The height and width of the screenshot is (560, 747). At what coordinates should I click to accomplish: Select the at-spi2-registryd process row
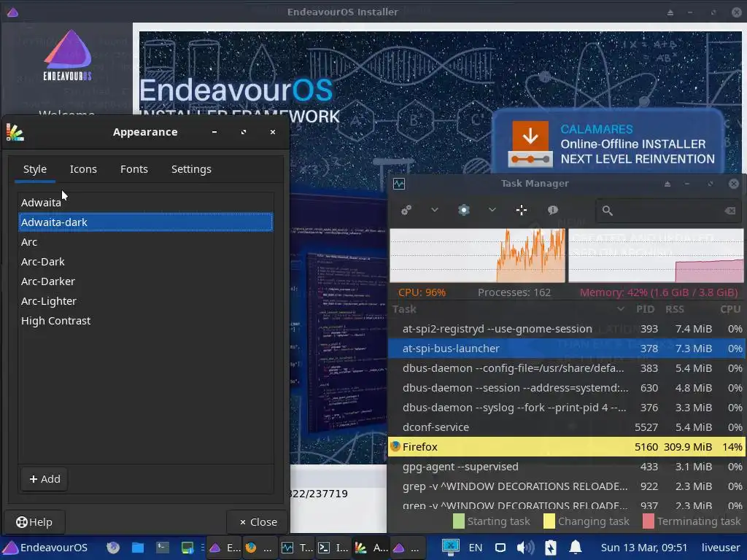(567, 329)
